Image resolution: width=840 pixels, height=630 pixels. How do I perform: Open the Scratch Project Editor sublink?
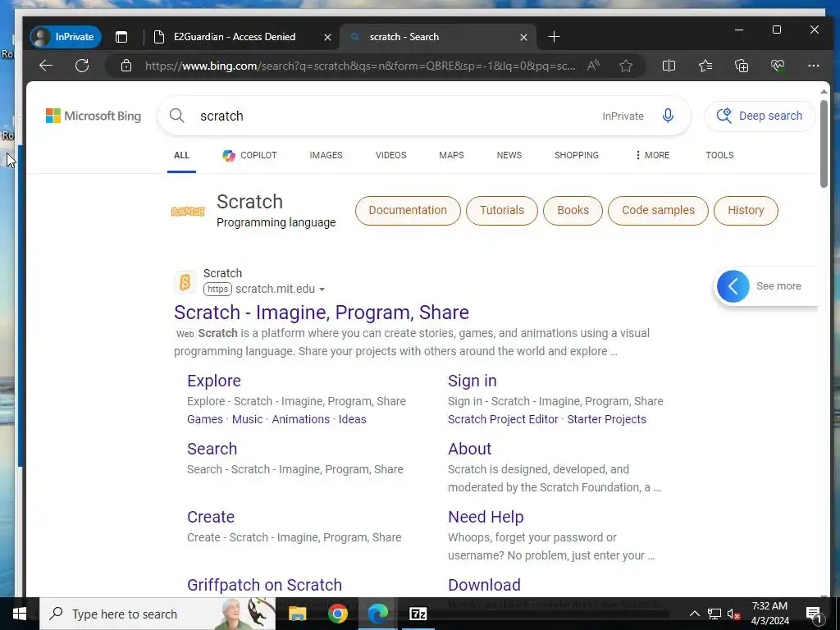(x=503, y=419)
